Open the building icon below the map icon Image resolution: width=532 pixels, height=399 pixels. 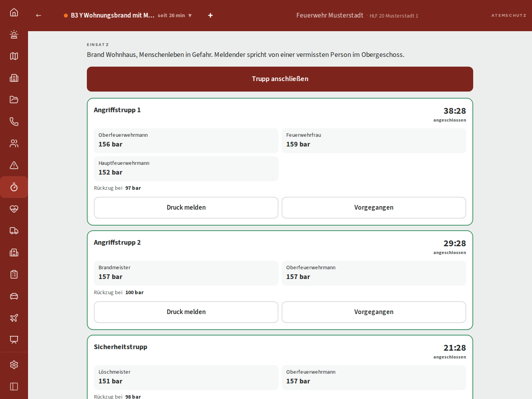click(x=14, y=78)
